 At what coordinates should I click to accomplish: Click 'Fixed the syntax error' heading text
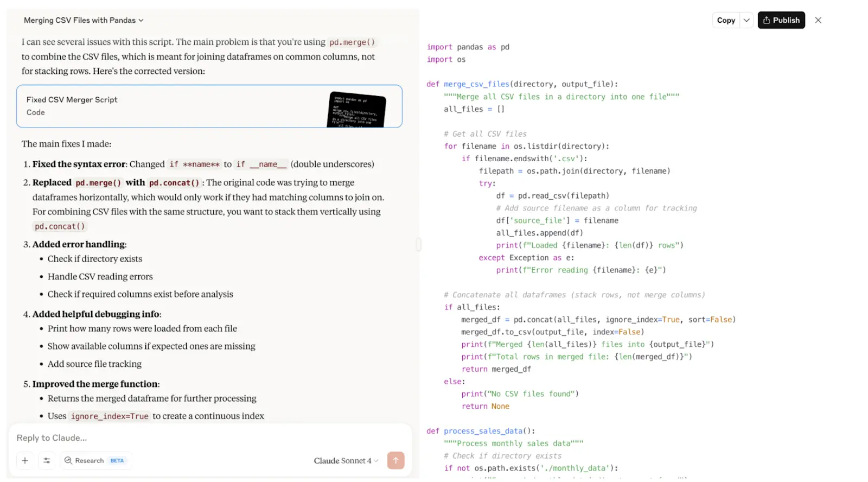79,164
